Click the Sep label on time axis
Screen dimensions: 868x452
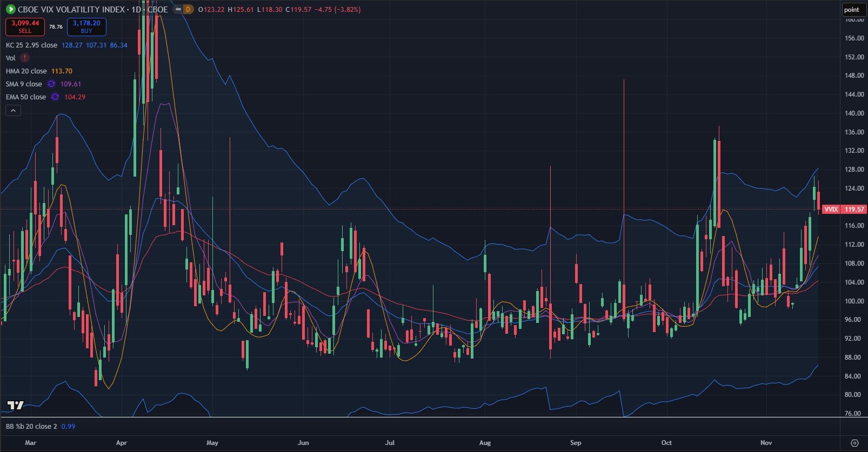tap(576, 443)
